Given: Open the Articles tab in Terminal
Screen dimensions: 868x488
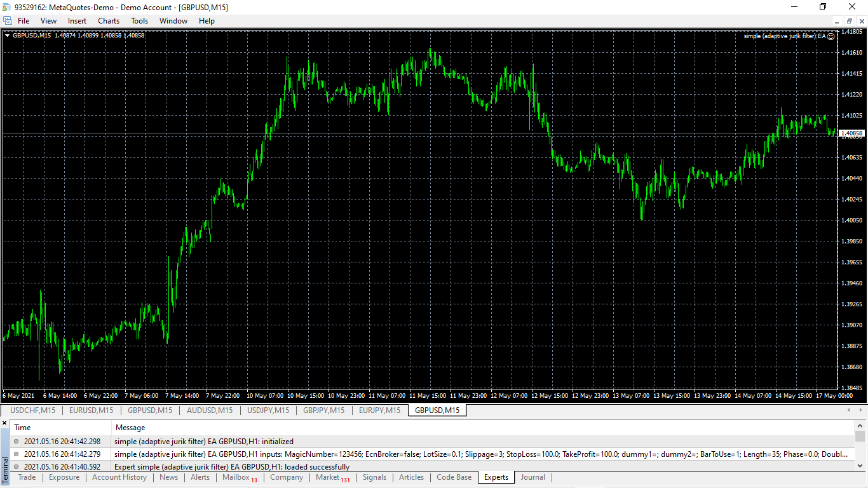Looking at the screenshot, I should click(411, 477).
